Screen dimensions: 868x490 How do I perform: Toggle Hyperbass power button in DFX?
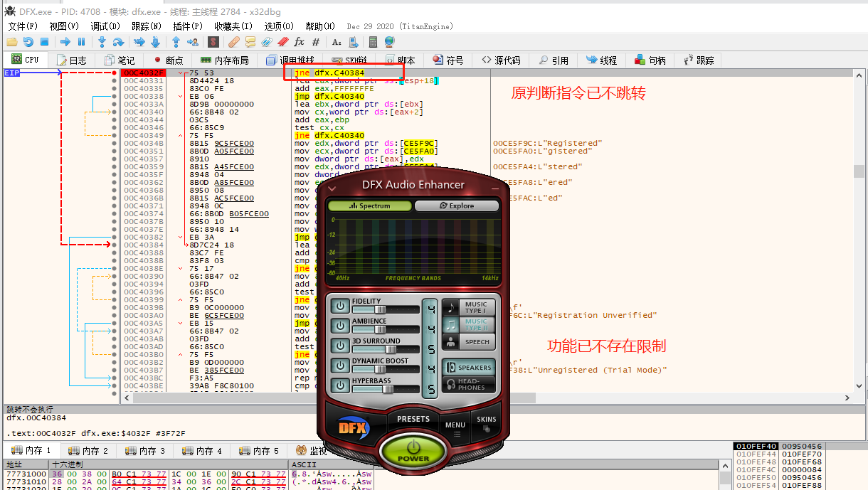point(340,385)
